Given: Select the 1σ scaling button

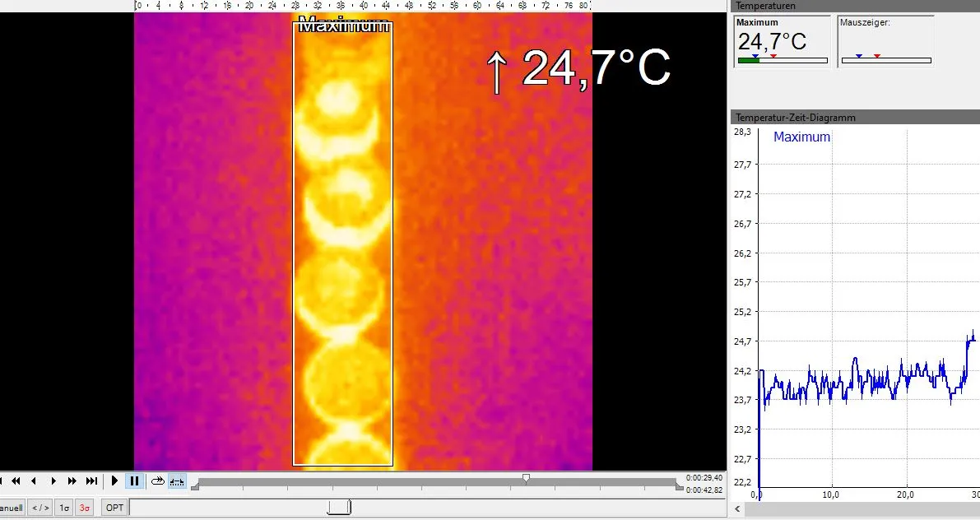Looking at the screenshot, I should (64, 508).
